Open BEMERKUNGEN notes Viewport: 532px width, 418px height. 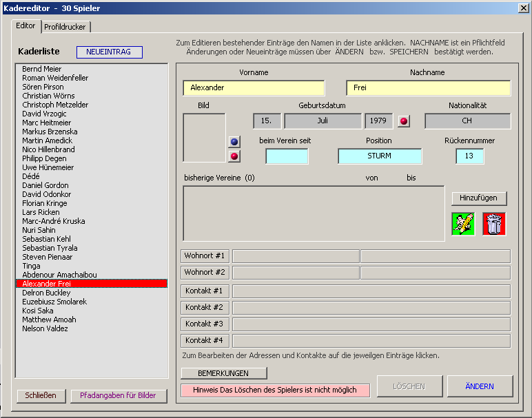[223, 373]
